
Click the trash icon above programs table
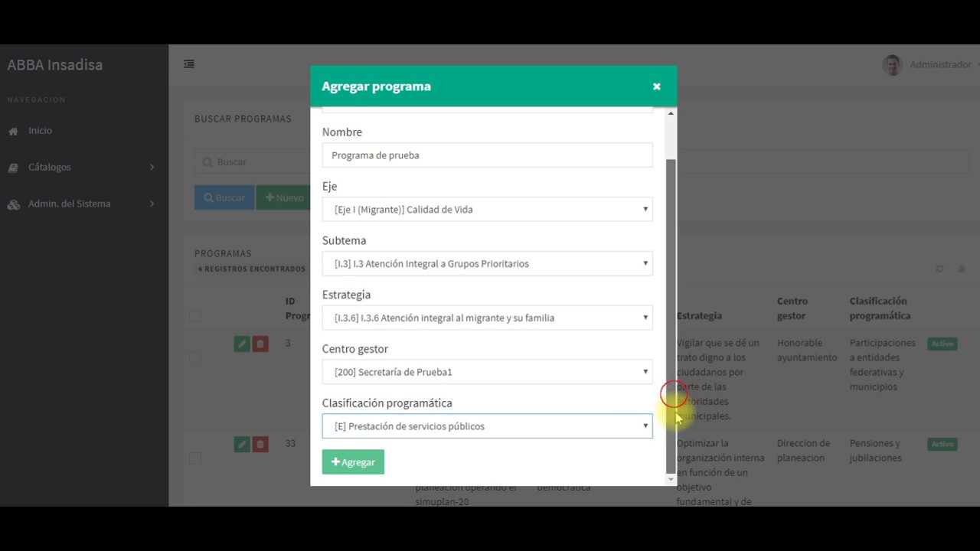pyautogui.click(x=962, y=269)
